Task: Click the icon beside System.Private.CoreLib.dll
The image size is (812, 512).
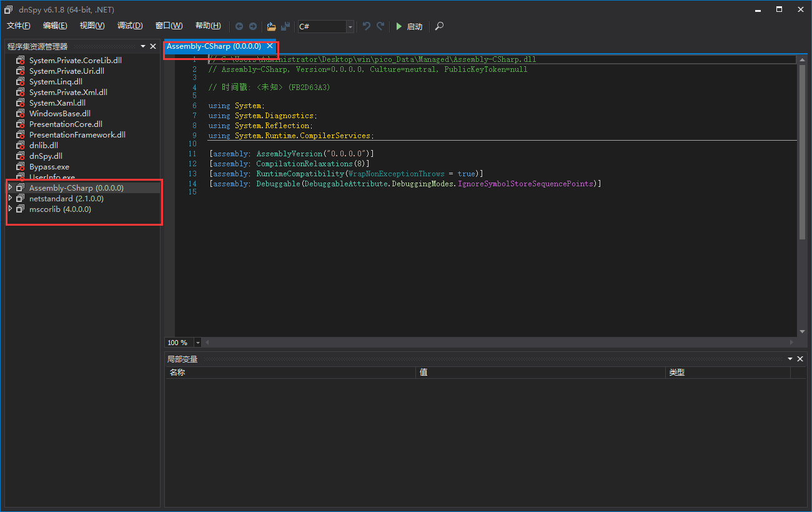Action: tap(20, 61)
